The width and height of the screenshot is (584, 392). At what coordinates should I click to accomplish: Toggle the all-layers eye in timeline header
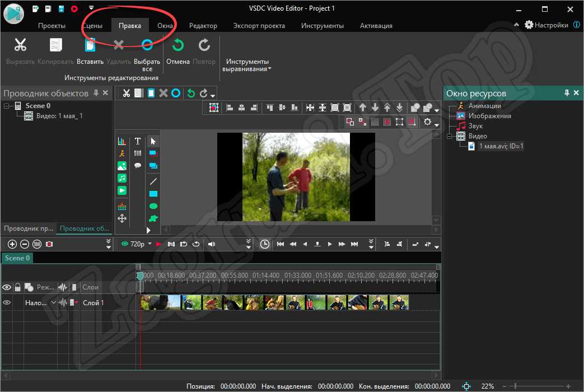click(7, 287)
